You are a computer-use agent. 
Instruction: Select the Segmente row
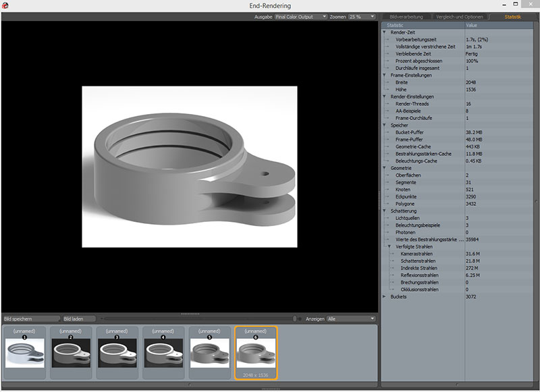coord(458,182)
